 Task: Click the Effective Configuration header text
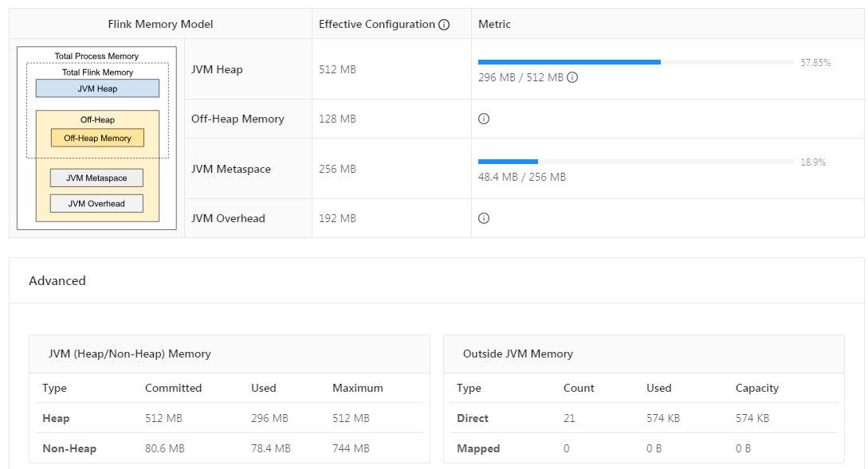[x=377, y=25]
